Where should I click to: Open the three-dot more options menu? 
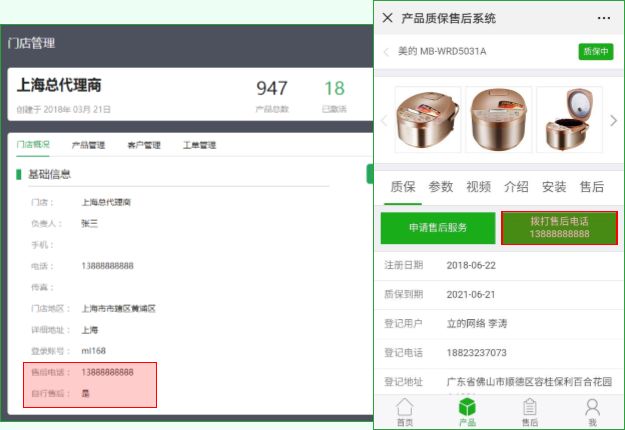pos(603,18)
